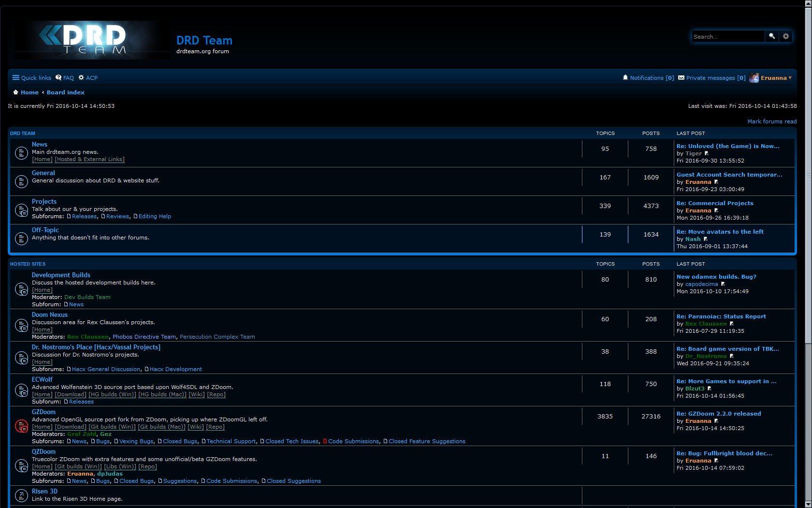Viewport: 812px width, 508px height.
Task: Click the ECWolf forum icon
Action: click(x=21, y=390)
